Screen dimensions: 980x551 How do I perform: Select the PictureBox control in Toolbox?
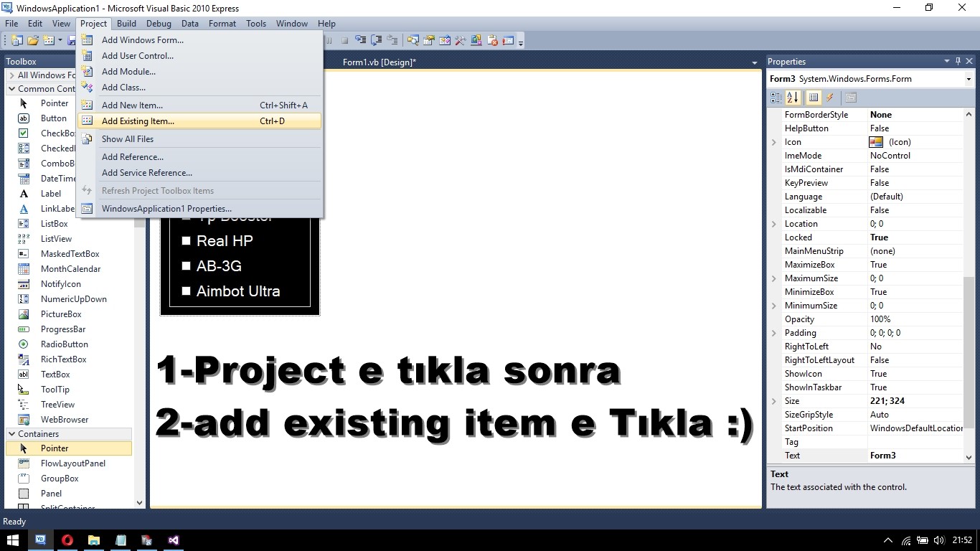tap(70, 314)
